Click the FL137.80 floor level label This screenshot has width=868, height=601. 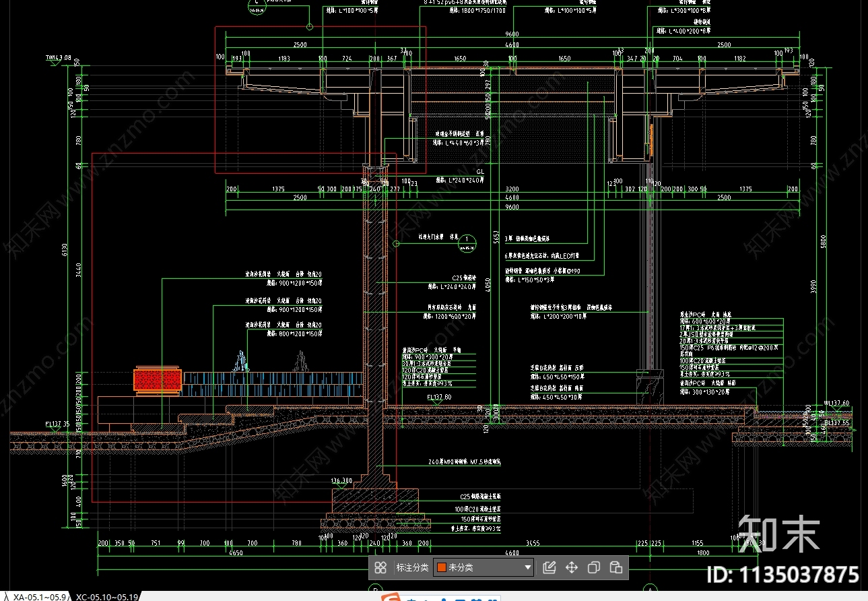pos(438,398)
